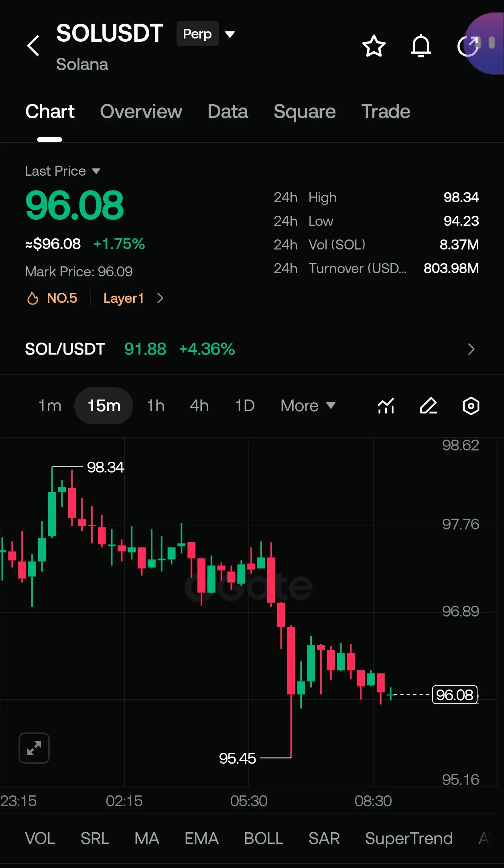Select 15m timeframe

coord(104,406)
